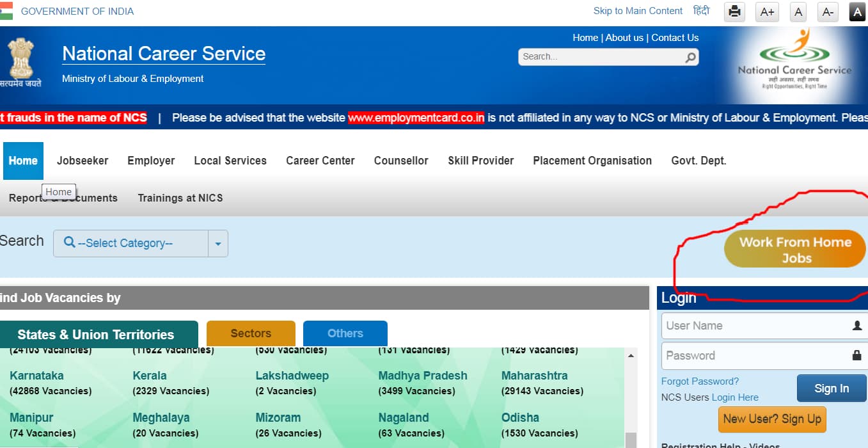The width and height of the screenshot is (868, 448).
Task: Decrease font size with A- button
Action: coord(828,12)
